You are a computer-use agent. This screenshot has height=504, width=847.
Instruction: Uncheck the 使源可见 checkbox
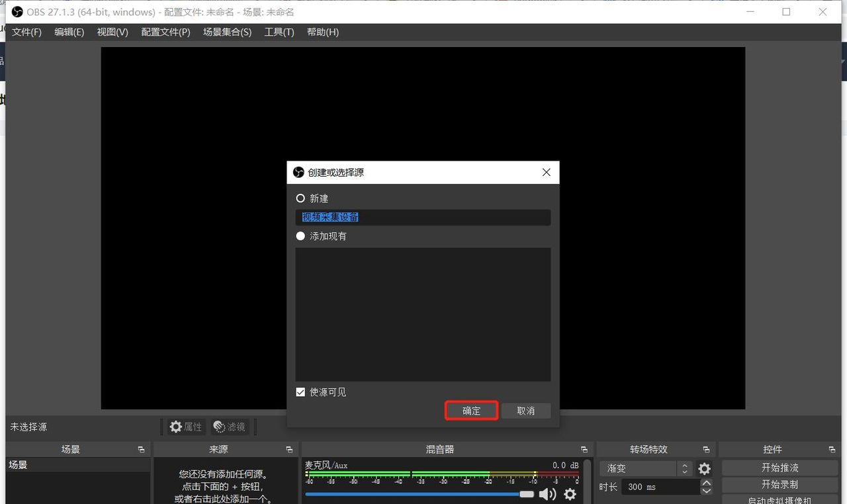tap(300, 392)
